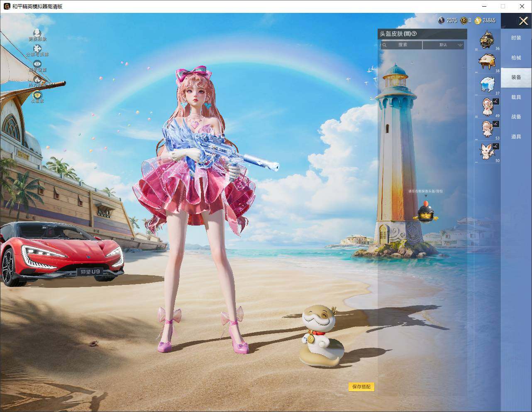The width and height of the screenshot is (532, 412).
Task: Close the wardrobe with the X icon
Action: coord(523,21)
